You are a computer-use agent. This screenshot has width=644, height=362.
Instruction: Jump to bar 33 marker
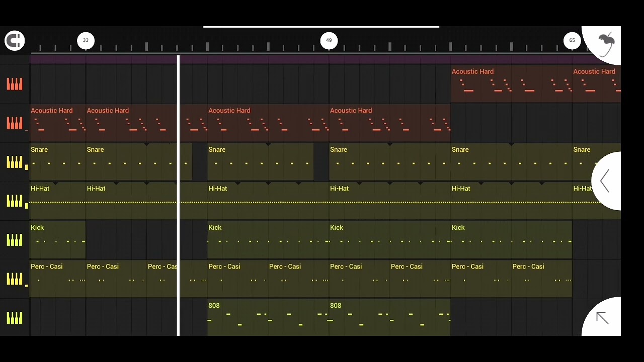(x=86, y=40)
